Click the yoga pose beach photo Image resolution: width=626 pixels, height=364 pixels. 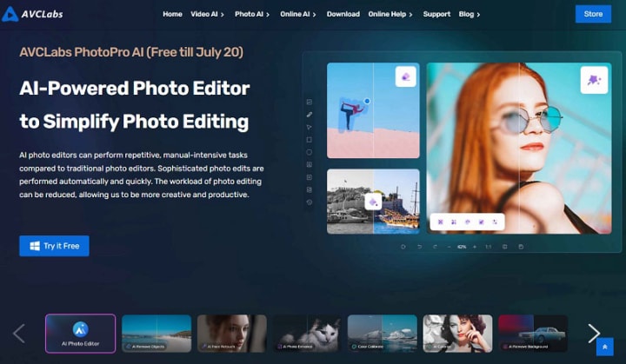coord(373,110)
